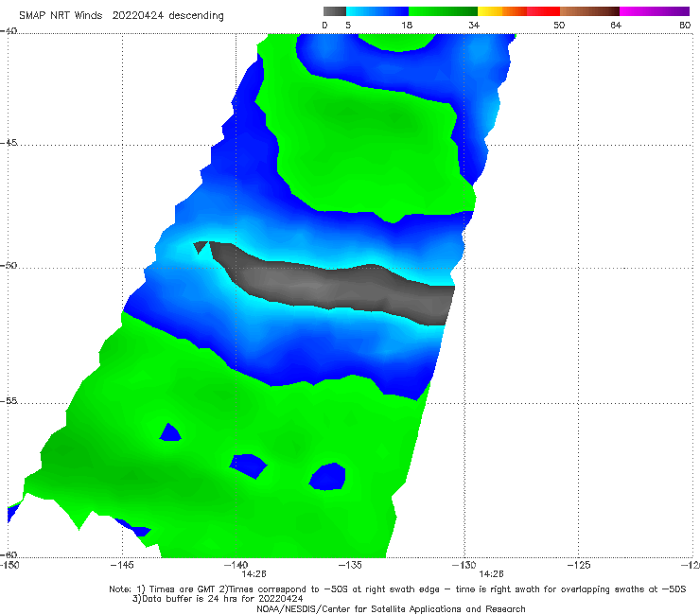Click the '18' label under the color bar
Screen dimensions: 700x615
407,25
